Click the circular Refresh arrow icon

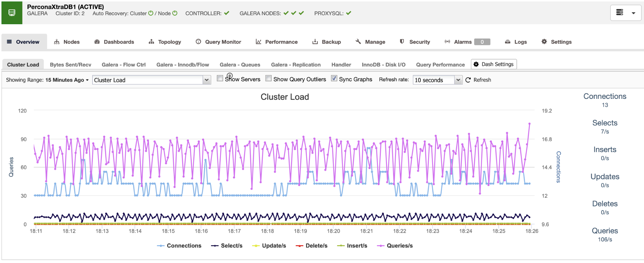click(x=468, y=80)
